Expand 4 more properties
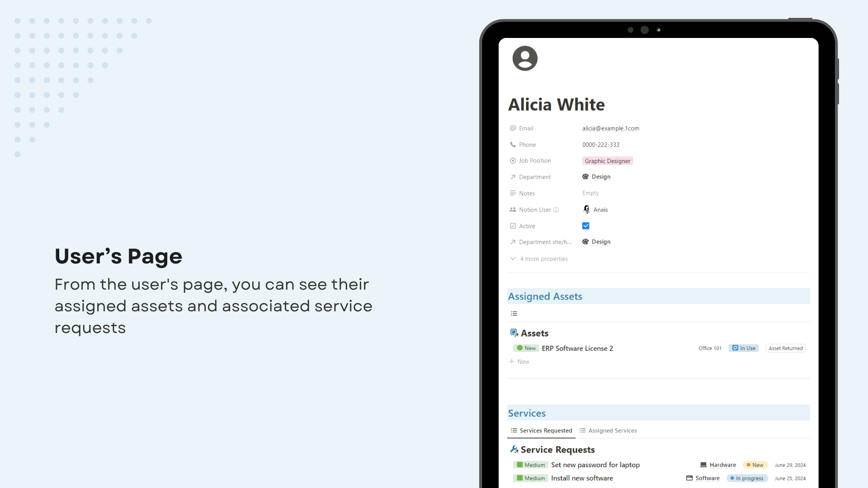 [539, 259]
